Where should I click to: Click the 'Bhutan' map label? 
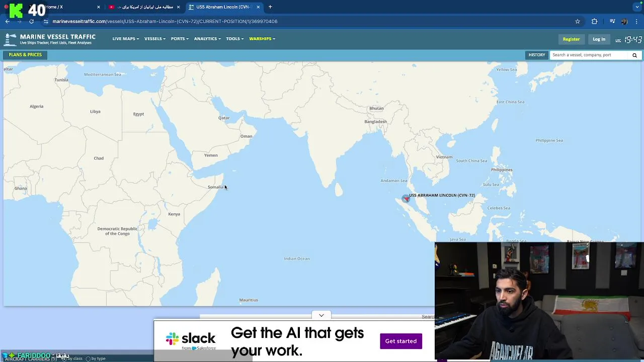(376, 109)
